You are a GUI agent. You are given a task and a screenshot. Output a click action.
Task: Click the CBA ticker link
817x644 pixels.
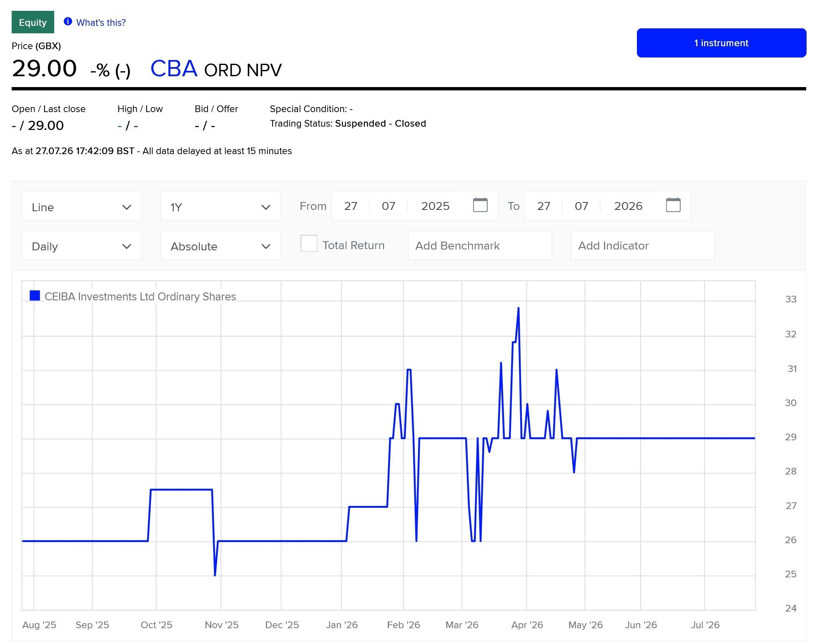pyautogui.click(x=173, y=68)
